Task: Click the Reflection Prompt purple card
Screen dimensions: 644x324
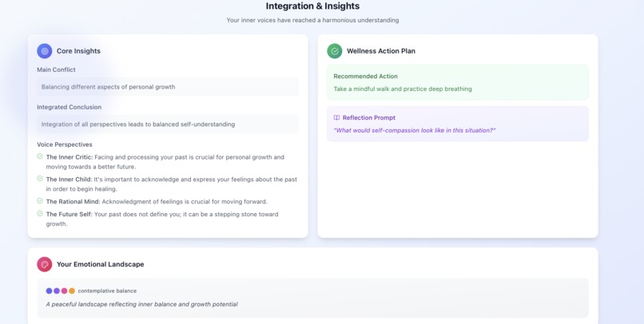Action: pos(458,124)
